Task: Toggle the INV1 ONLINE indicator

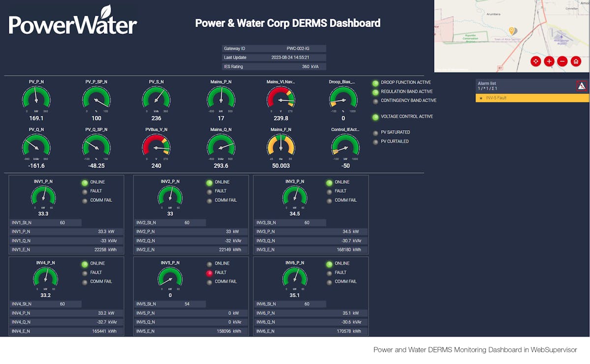Action: 84,182
